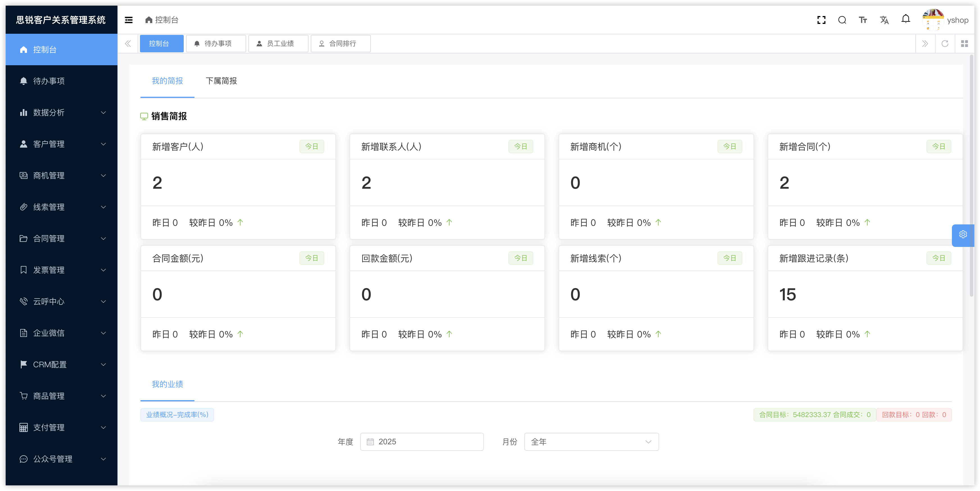Expand the 合同管理 menu chevron
The height and width of the screenshot is (491, 980).
point(103,238)
